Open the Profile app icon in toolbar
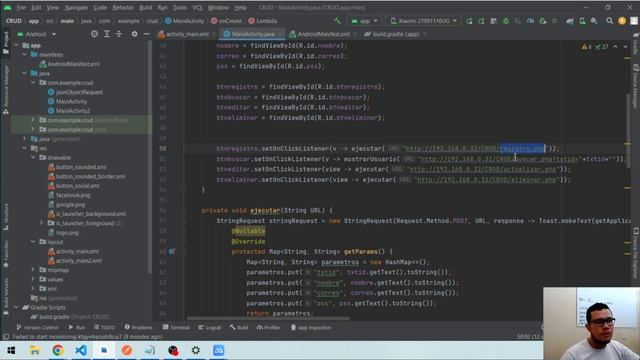Viewport: 640px width, 360px height. pos(530,21)
